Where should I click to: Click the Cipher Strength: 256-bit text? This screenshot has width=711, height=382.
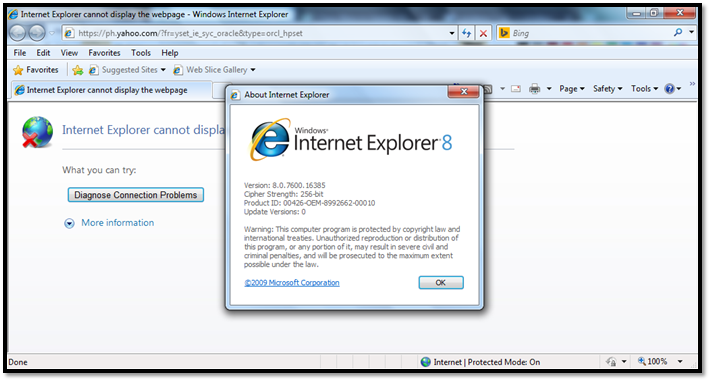point(283,194)
